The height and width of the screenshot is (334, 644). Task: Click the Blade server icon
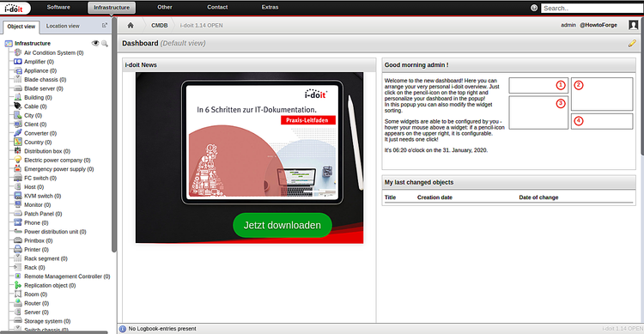(x=18, y=88)
